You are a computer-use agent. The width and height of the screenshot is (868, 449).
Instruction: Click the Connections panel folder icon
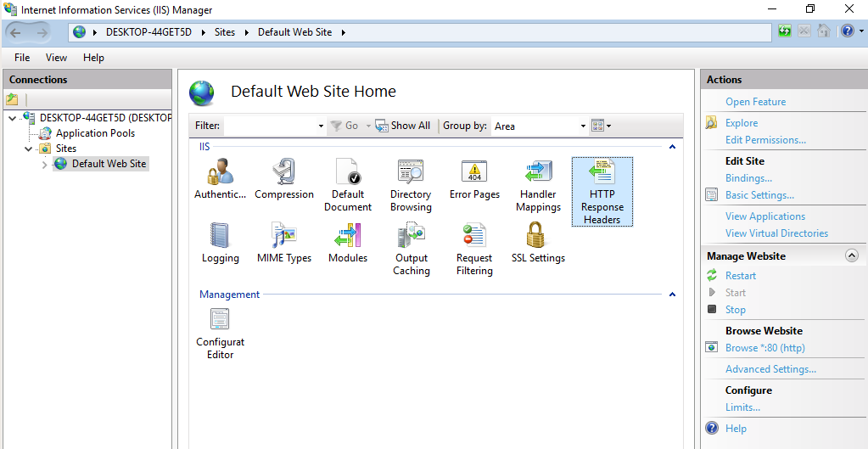click(x=12, y=99)
